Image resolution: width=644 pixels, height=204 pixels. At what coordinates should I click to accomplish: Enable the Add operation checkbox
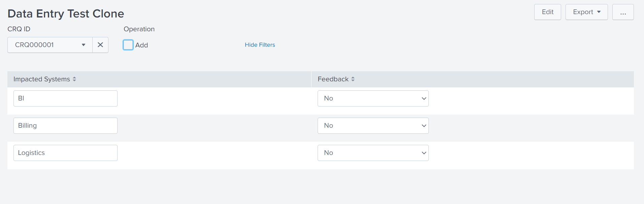pyautogui.click(x=128, y=44)
